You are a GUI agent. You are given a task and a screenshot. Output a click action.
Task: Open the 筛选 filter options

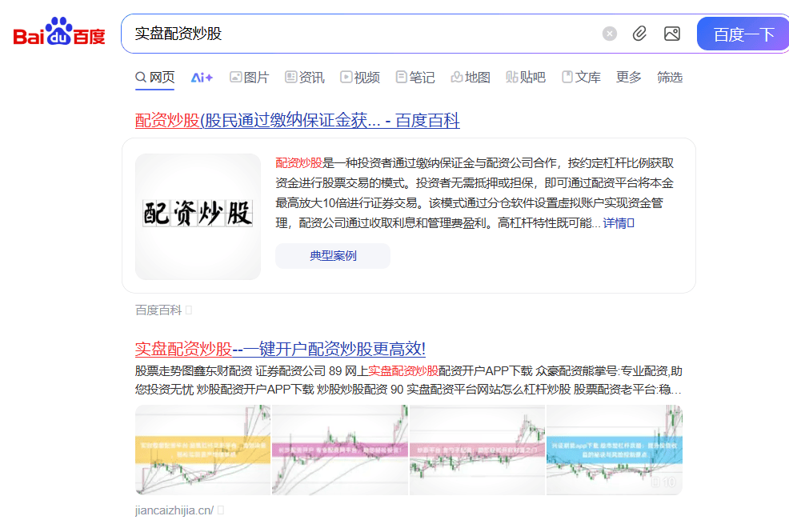coord(670,77)
